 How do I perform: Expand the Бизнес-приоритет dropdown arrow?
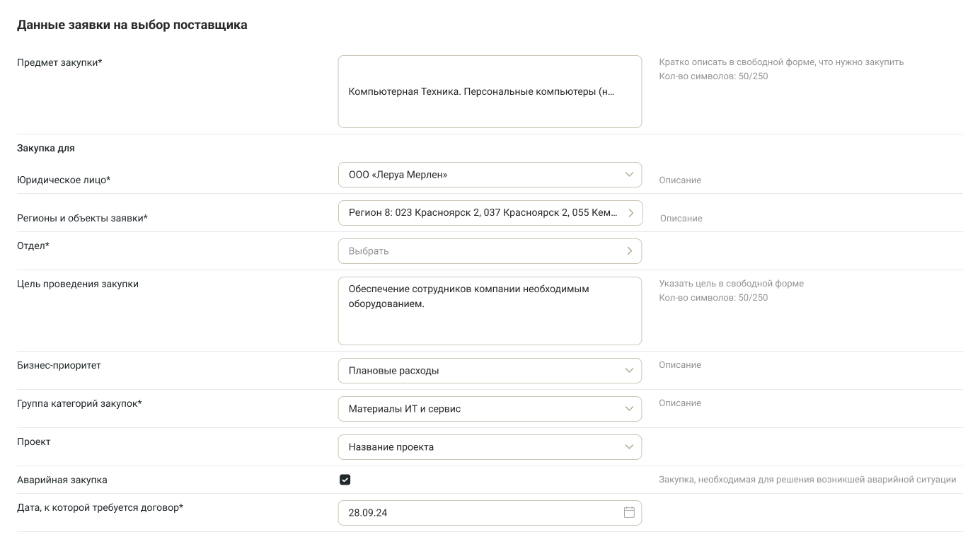[x=629, y=371]
